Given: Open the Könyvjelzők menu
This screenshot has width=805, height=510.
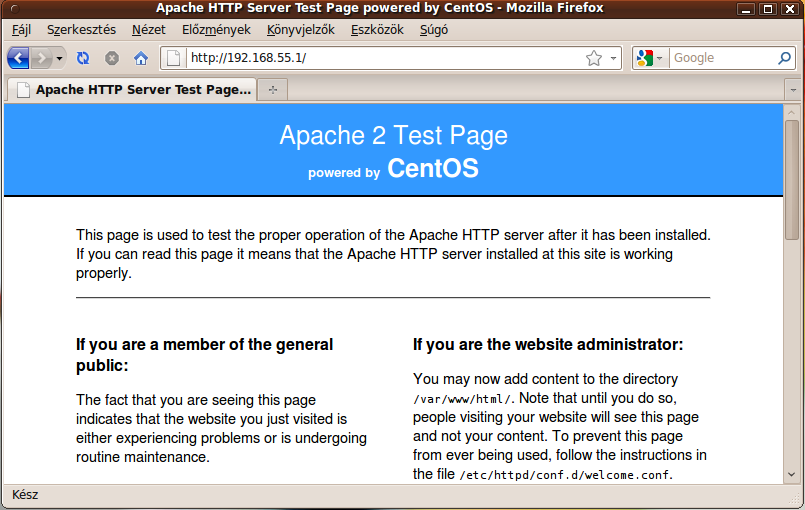Looking at the screenshot, I should 300,30.
